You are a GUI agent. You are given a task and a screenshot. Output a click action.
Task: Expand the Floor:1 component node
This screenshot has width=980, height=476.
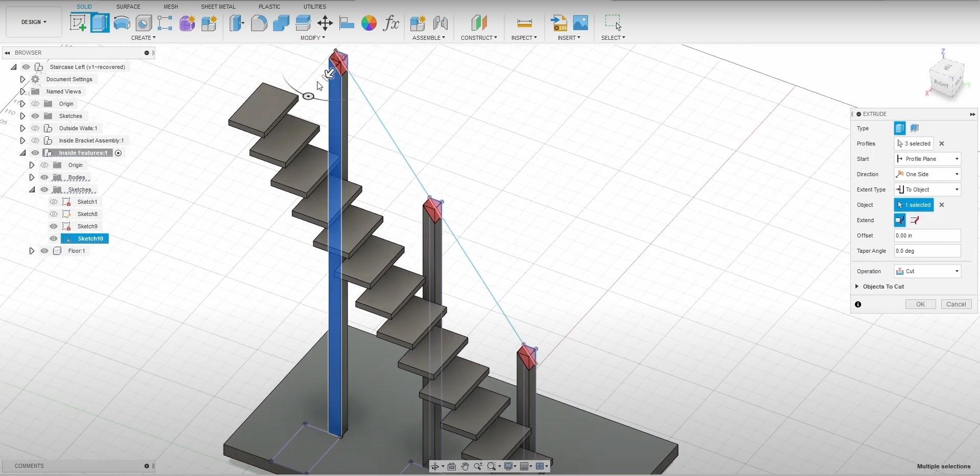tap(32, 251)
